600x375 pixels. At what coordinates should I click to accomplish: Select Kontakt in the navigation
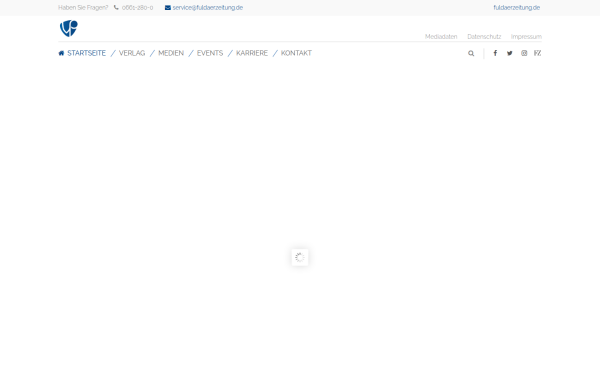pyautogui.click(x=296, y=53)
